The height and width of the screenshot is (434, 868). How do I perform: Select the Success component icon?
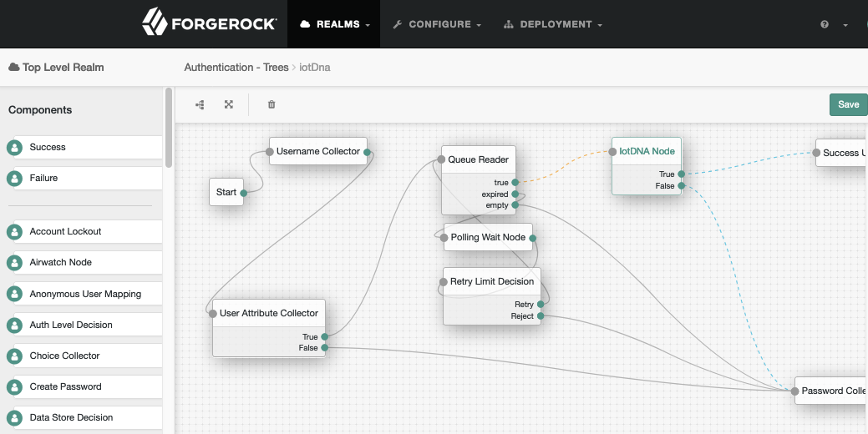coord(14,148)
